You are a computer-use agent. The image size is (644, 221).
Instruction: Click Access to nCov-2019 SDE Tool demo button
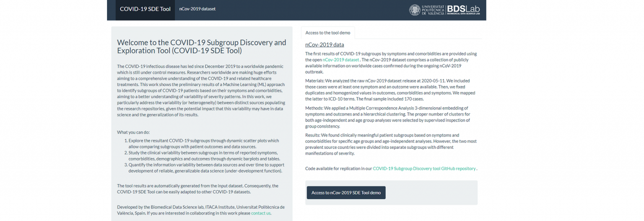click(346, 192)
